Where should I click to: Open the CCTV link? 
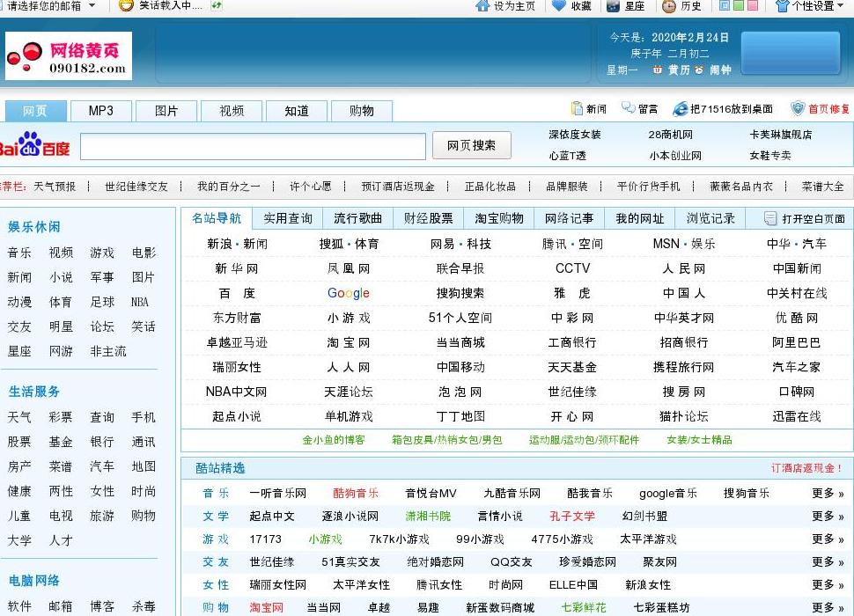tap(572, 268)
